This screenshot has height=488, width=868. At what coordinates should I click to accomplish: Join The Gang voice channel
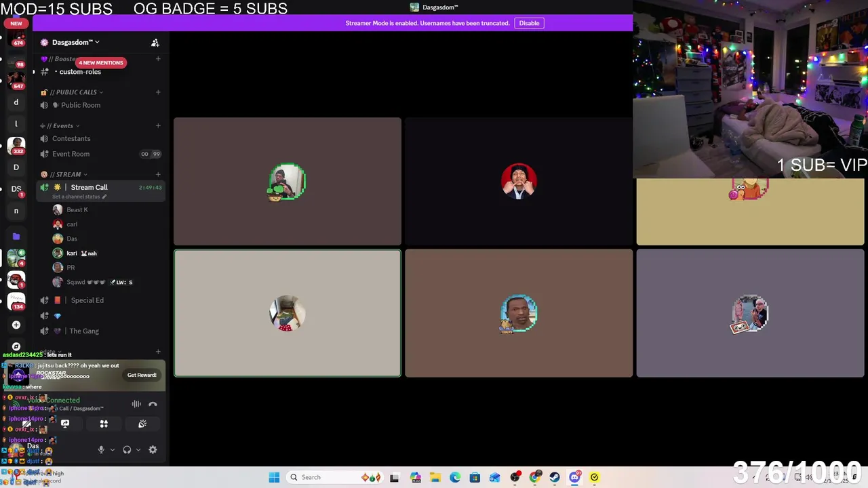click(x=100, y=331)
